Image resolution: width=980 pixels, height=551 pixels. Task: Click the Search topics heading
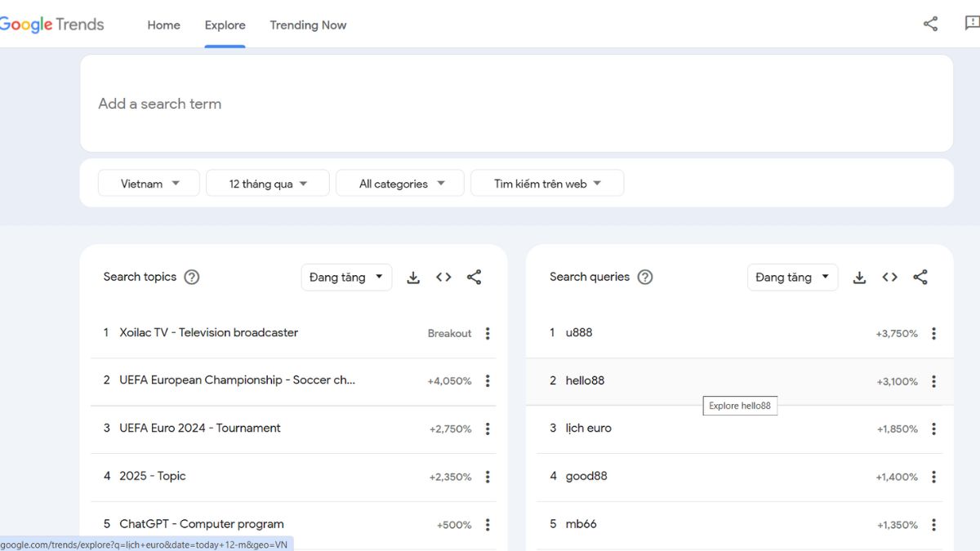(x=140, y=277)
